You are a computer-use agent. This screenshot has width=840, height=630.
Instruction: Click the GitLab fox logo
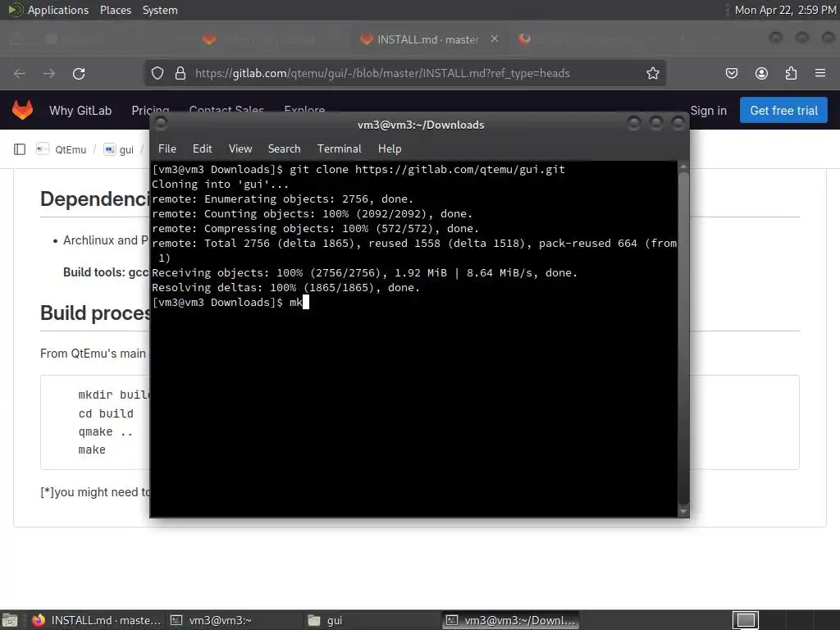22,110
